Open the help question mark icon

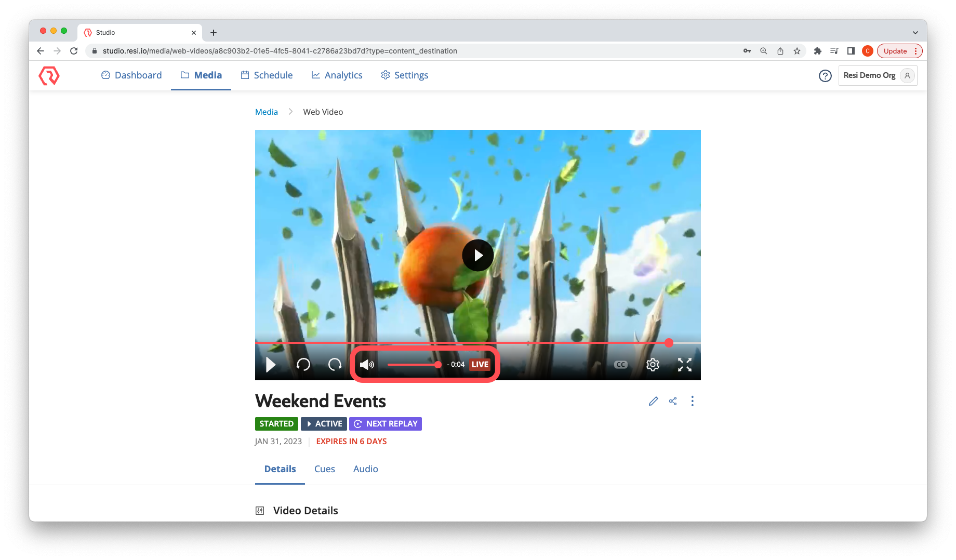(825, 76)
